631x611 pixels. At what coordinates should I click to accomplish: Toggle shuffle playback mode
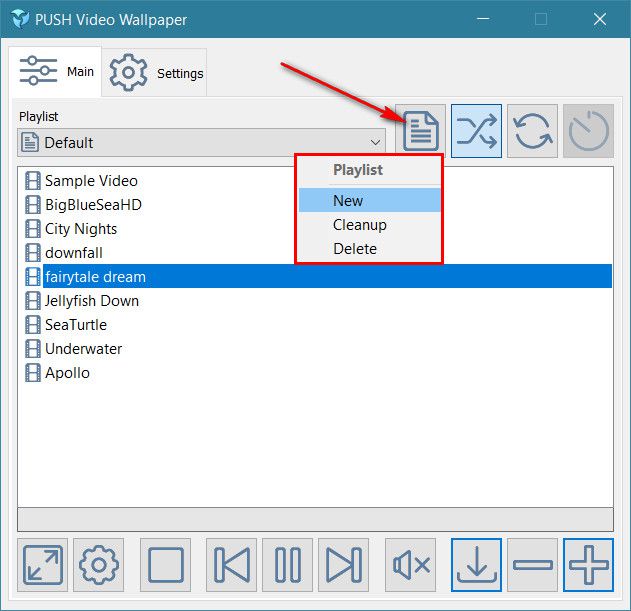(476, 131)
